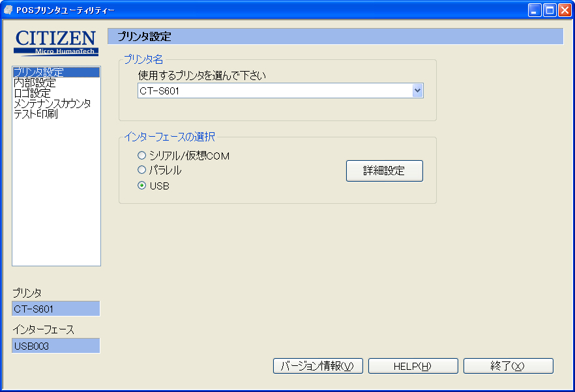575x392 pixels.
Task: Open バージョン情報(V) dialog
Action: (318, 366)
